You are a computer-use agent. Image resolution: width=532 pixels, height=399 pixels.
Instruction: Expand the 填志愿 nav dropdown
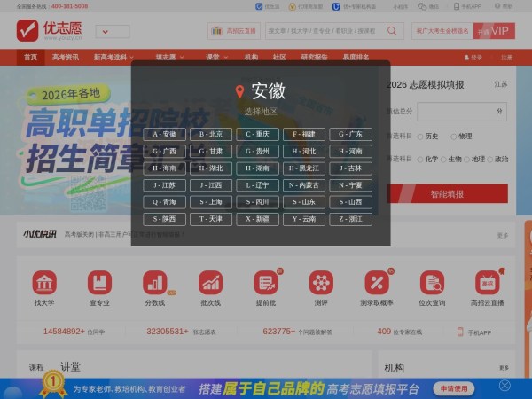point(168,57)
